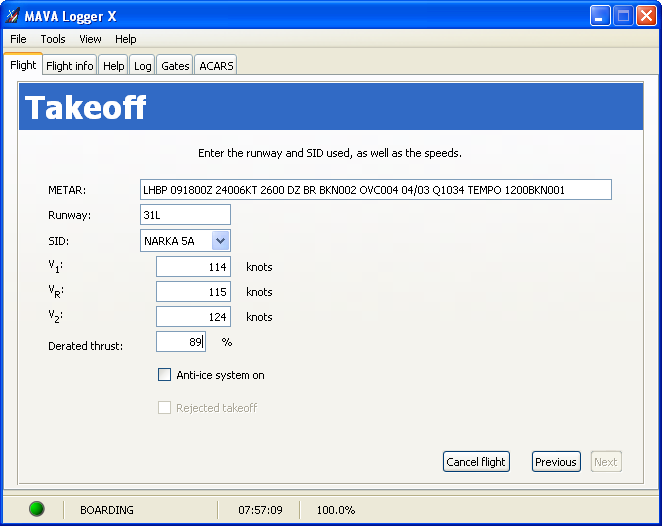Click the V2 speed field showing 124
The width and height of the screenshot is (662, 526).
(193, 317)
